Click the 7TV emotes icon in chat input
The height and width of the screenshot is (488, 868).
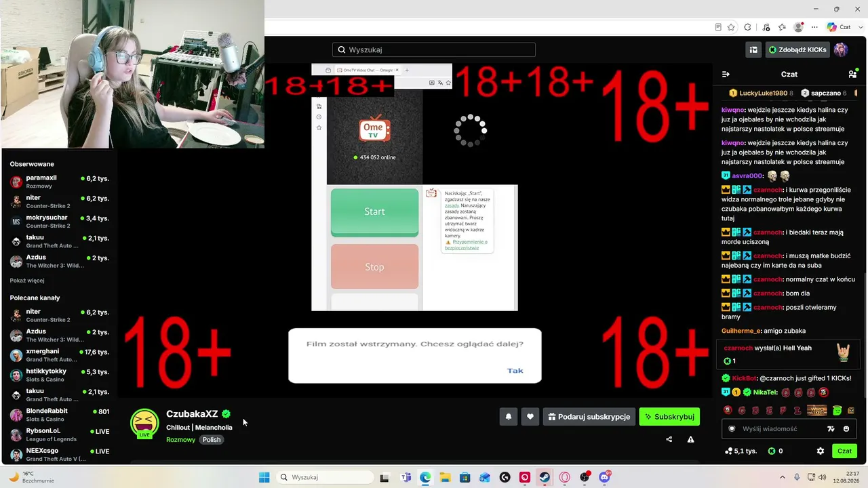coord(831,428)
